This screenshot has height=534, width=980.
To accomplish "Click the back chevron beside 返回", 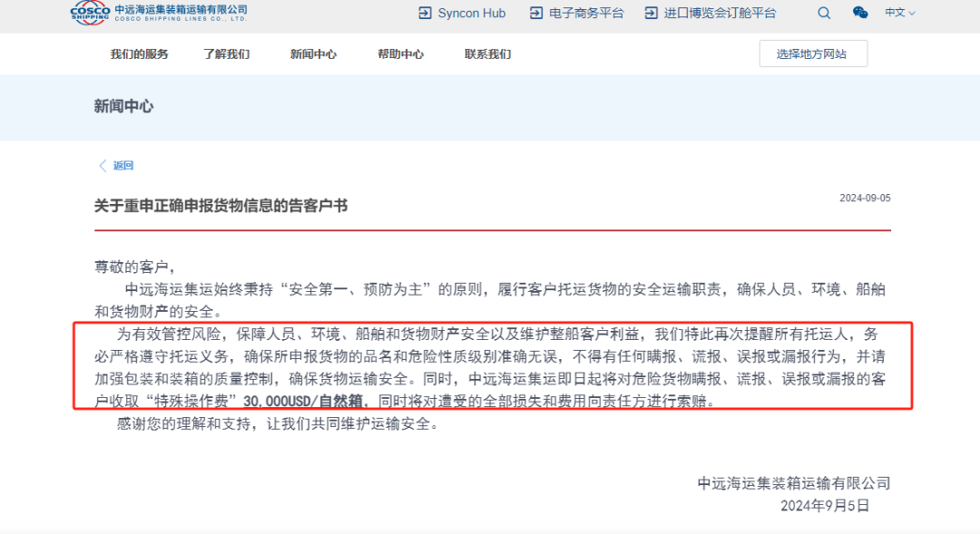I will coord(103,166).
